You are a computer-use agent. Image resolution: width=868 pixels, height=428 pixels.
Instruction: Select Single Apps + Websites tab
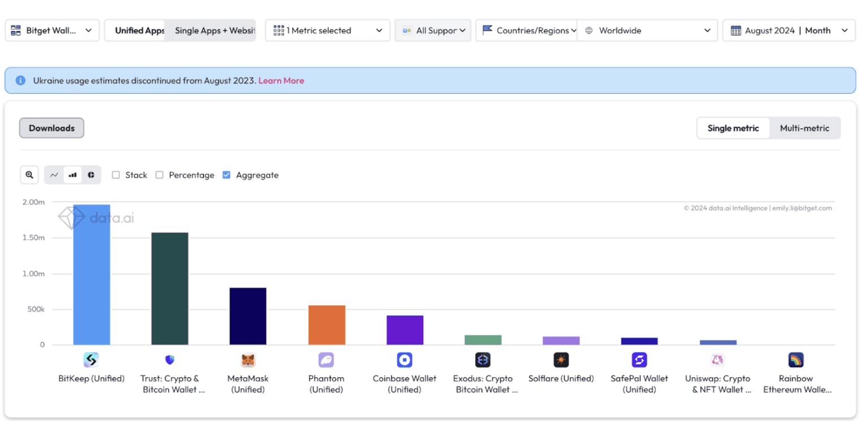(215, 30)
